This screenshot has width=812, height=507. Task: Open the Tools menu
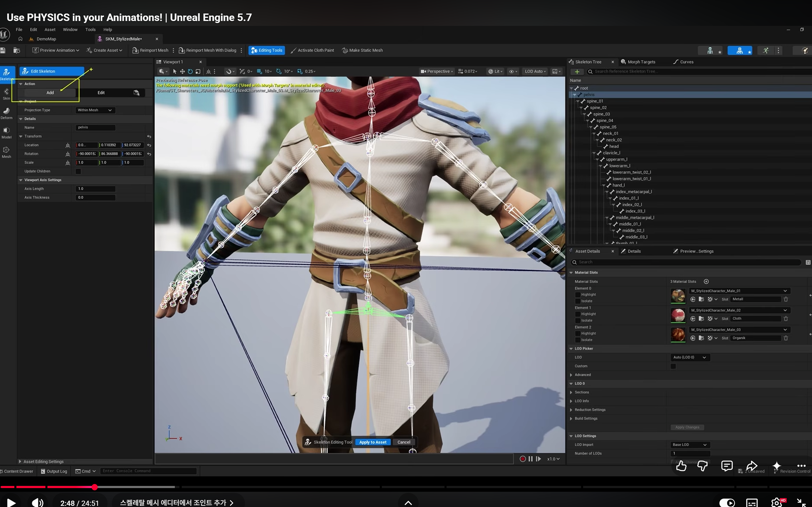[91, 30]
